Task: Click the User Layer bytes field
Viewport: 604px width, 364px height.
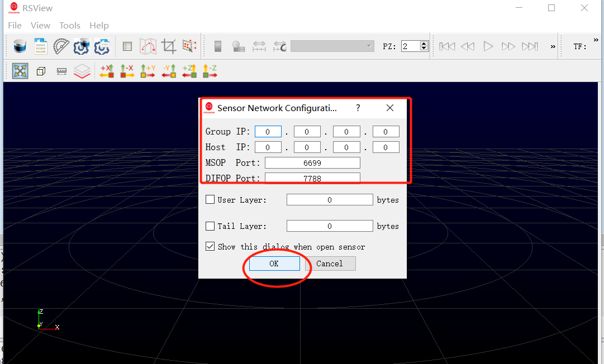Action: (x=330, y=200)
